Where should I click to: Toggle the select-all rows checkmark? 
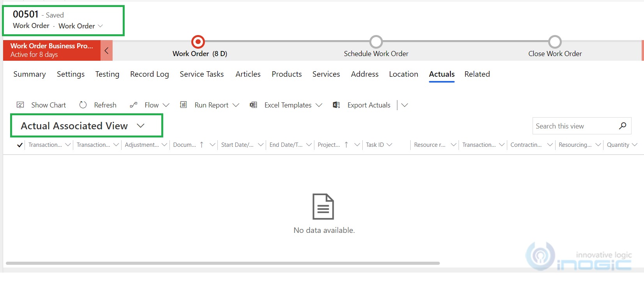pyautogui.click(x=20, y=145)
